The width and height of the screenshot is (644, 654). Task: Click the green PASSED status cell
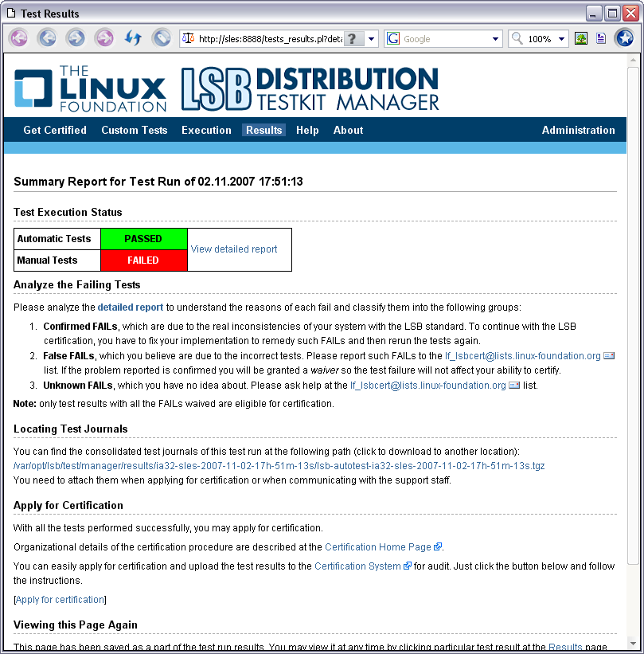coord(144,239)
